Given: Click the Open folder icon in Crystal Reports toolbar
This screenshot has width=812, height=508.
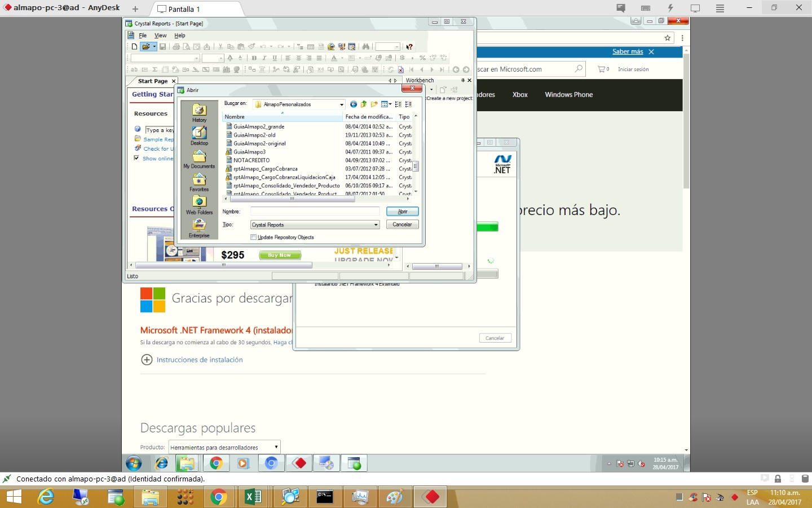Looking at the screenshot, I should pos(145,47).
